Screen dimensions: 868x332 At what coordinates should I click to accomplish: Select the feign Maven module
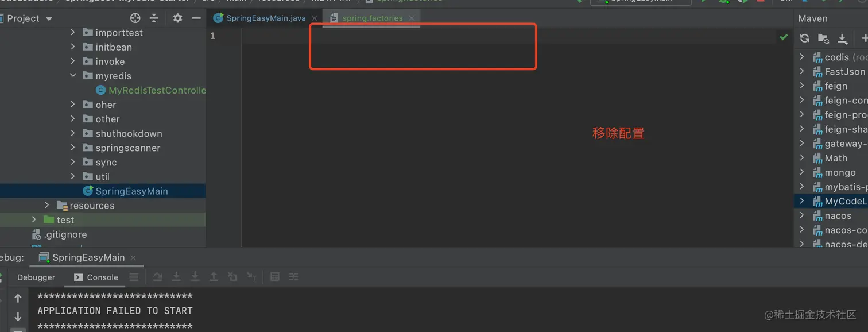[830, 86]
